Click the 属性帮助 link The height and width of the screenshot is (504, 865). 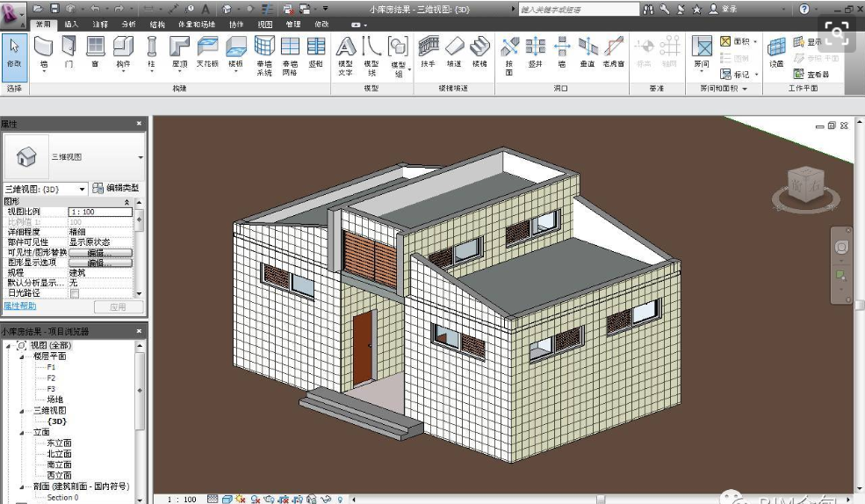[x=20, y=306]
